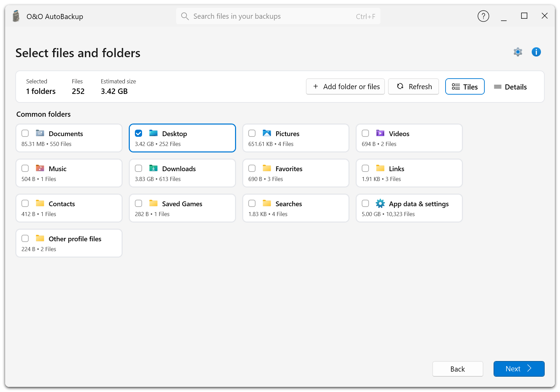
Task: Check the Searches folder checkbox
Action: pos(252,203)
